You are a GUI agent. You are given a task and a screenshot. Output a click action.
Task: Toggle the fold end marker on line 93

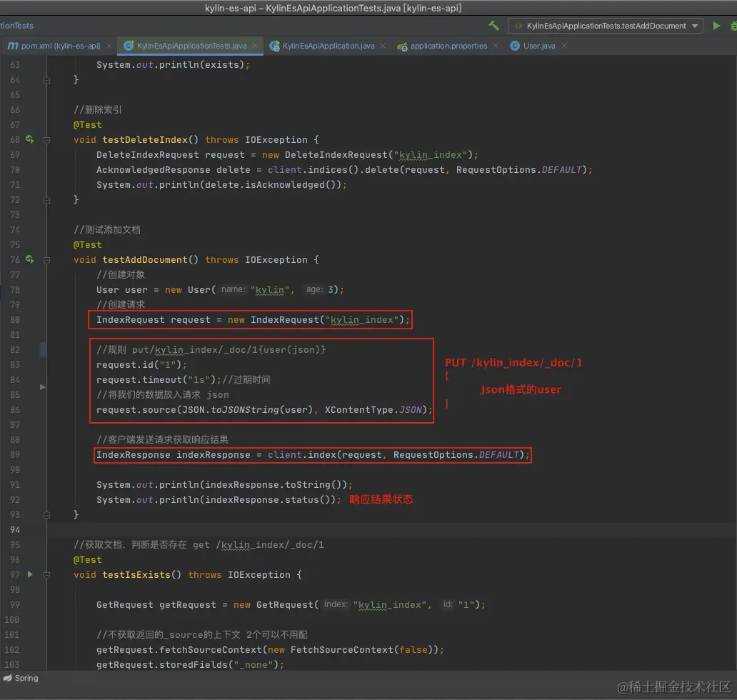pos(47,514)
